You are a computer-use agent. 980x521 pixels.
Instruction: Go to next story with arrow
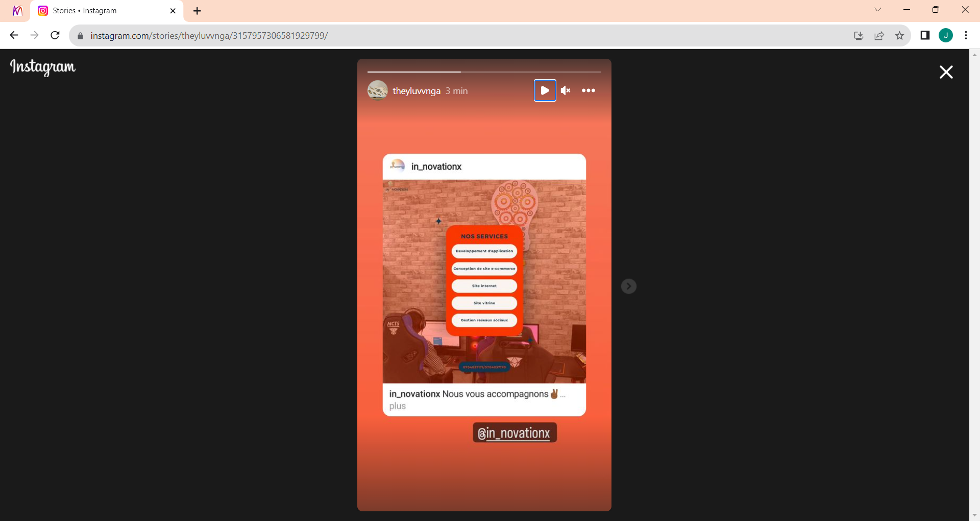coord(628,286)
